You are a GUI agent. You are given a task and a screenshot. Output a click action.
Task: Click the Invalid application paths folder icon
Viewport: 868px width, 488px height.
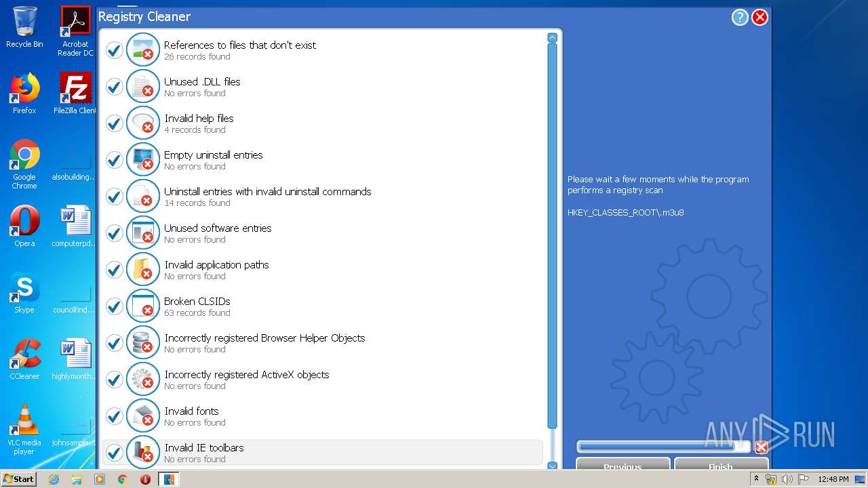coord(143,270)
